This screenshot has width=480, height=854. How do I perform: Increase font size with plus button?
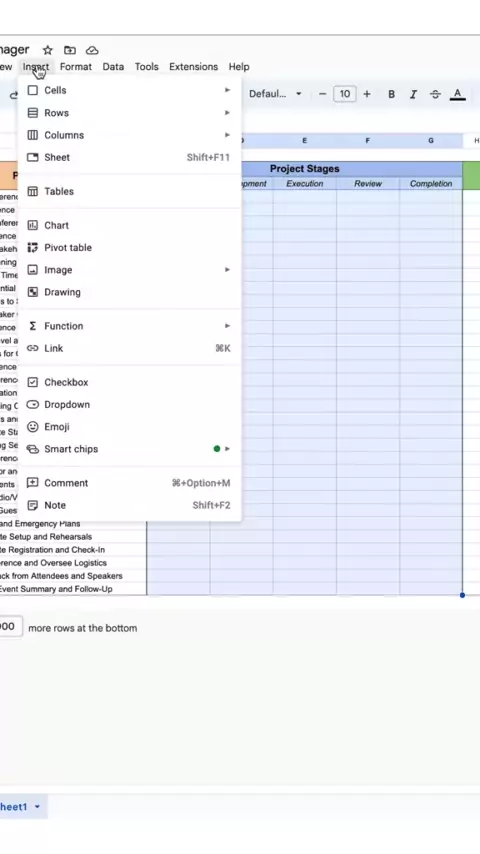click(367, 94)
